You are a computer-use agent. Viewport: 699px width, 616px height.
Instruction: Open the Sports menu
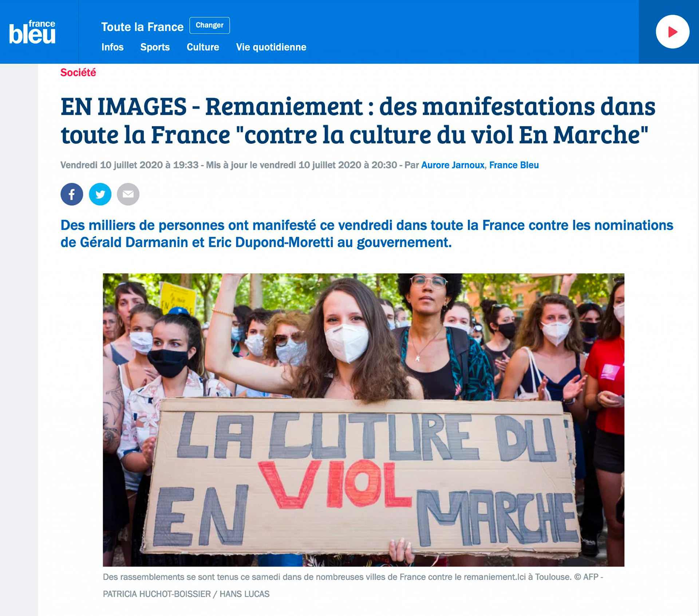pyautogui.click(x=155, y=47)
